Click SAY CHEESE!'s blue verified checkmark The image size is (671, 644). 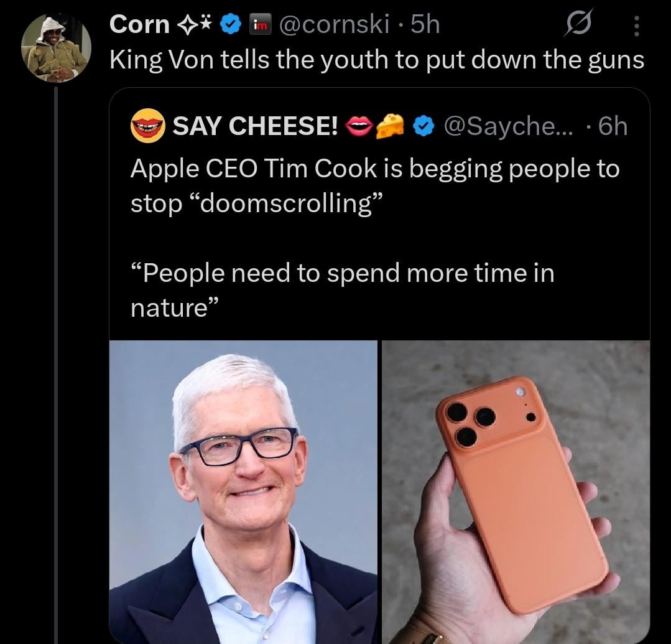tap(424, 126)
